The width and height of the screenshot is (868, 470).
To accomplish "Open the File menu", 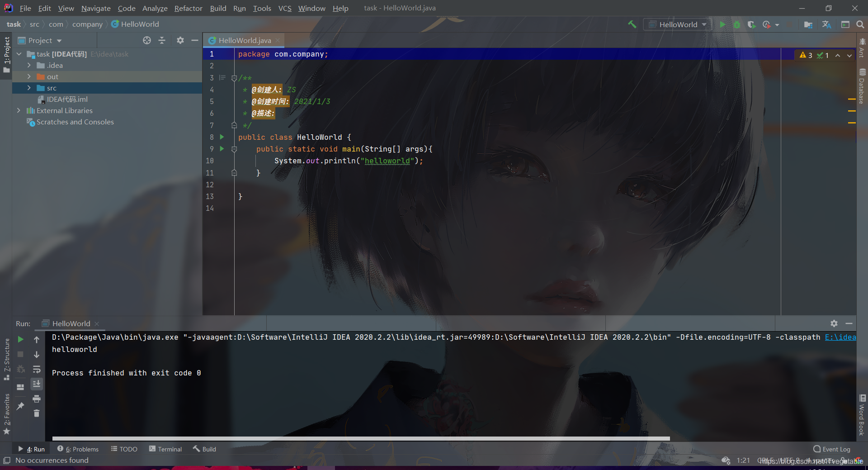I will coord(25,8).
